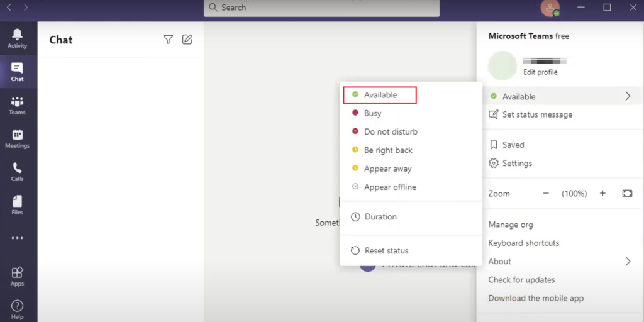Viewport: 644px width, 322px height.
Task: Zoom out with the minus icon
Action: (x=546, y=194)
